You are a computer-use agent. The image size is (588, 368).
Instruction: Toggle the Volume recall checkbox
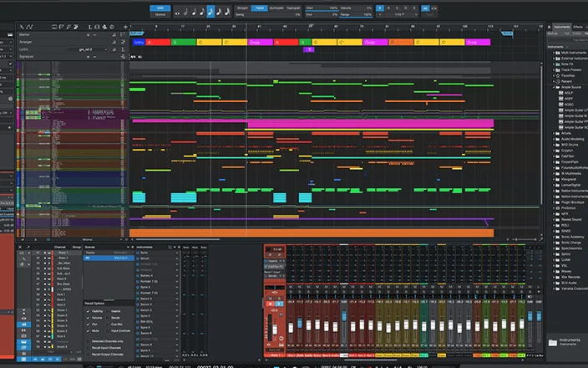[x=89, y=318]
